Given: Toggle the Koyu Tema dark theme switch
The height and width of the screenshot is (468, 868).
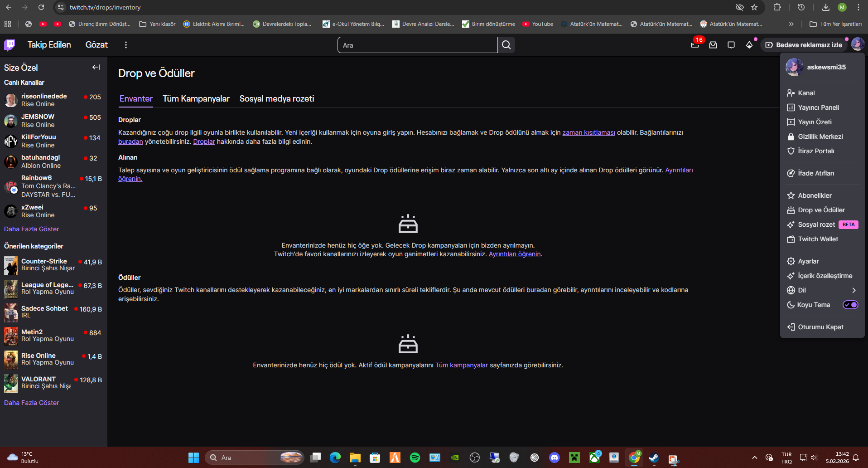Looking at the screenshot, I should pyautogui.click(x=850, y=305).
